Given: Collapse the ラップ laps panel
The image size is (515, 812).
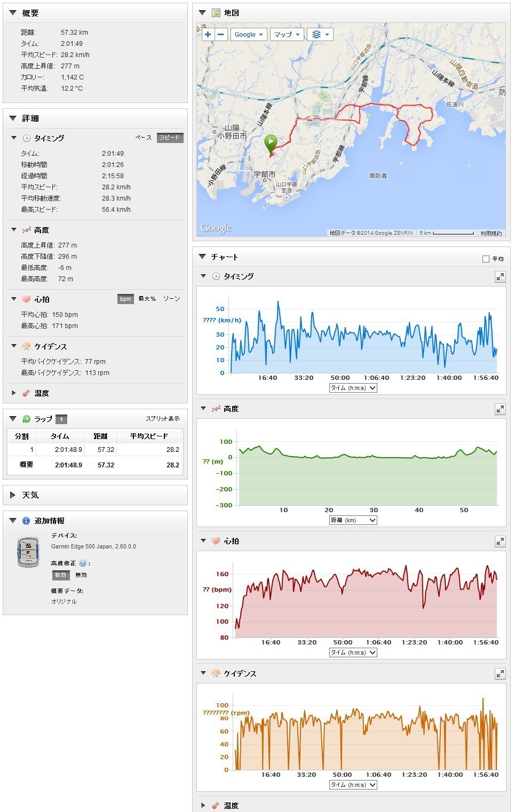Looking at the screenshot, I should click(x=13, y=419).
